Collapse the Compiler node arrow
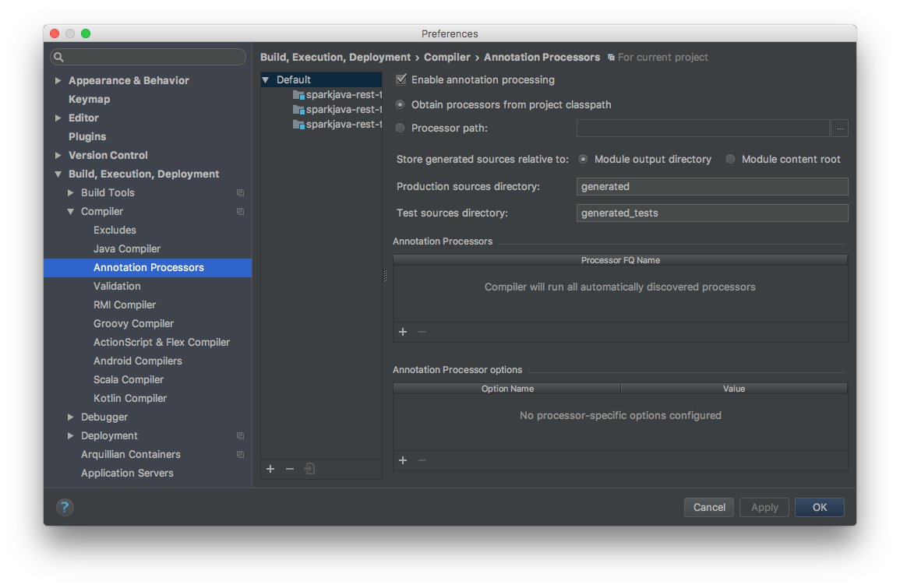 71,212
